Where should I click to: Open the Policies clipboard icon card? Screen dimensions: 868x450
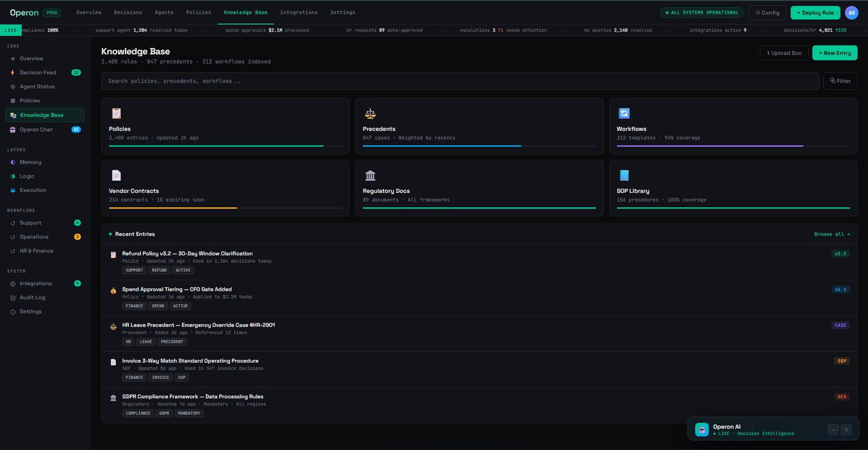click(x=116, y=113)
